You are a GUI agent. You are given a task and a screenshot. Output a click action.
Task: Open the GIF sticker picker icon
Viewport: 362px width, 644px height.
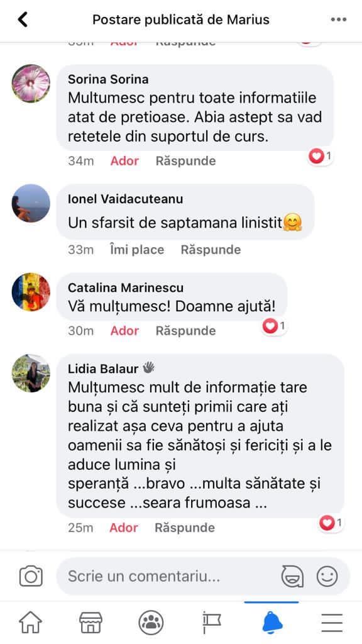(292, 576)
